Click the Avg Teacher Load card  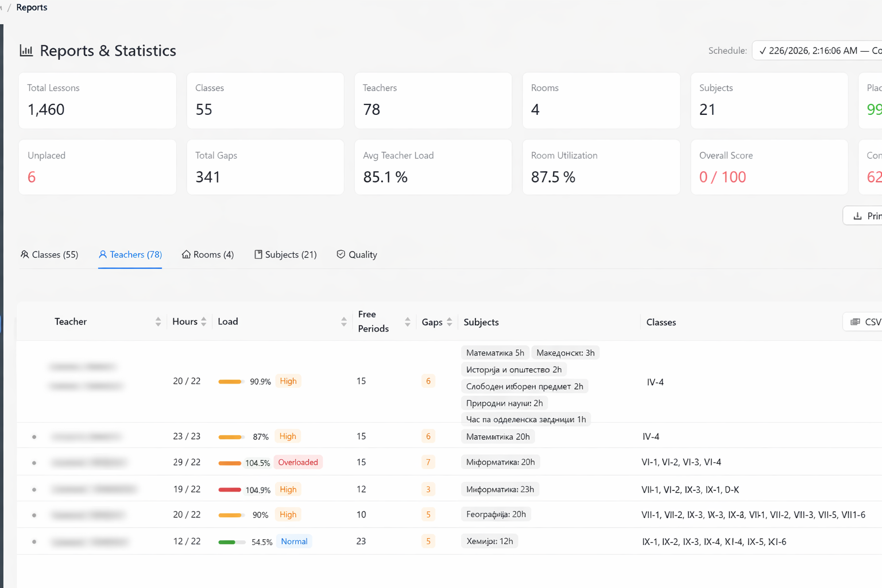click(433, 167)
